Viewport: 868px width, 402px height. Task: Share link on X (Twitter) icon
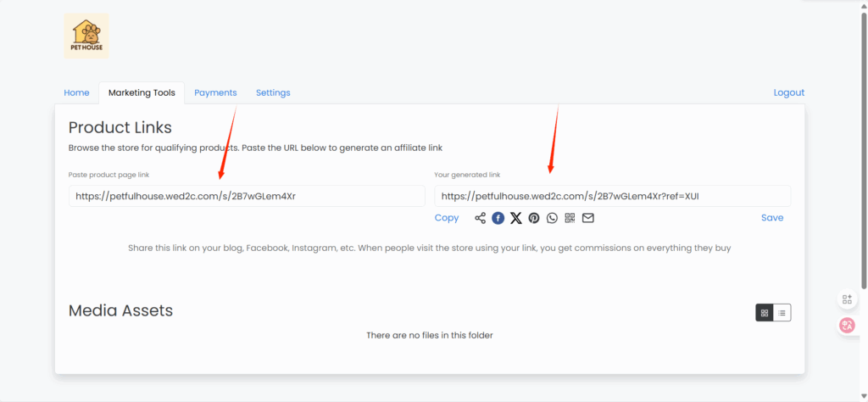516,218
